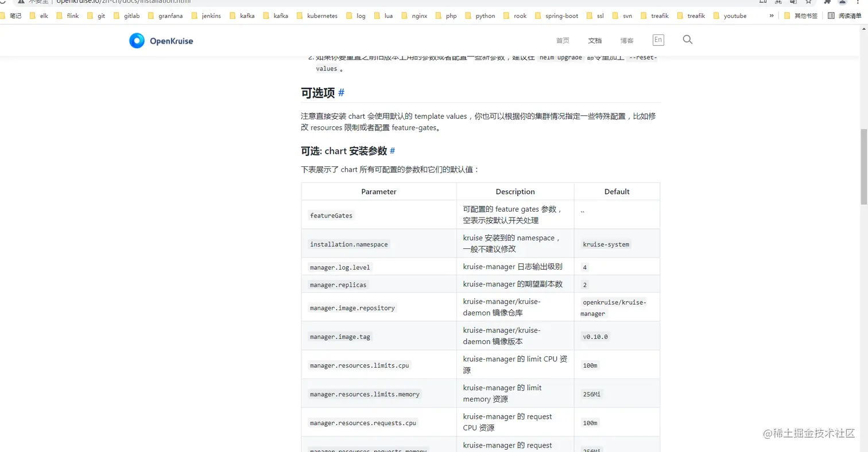Viewport: 868px width, 452px height.
Task: Open 博客 in the site navigation
Action: pos(627,40)
